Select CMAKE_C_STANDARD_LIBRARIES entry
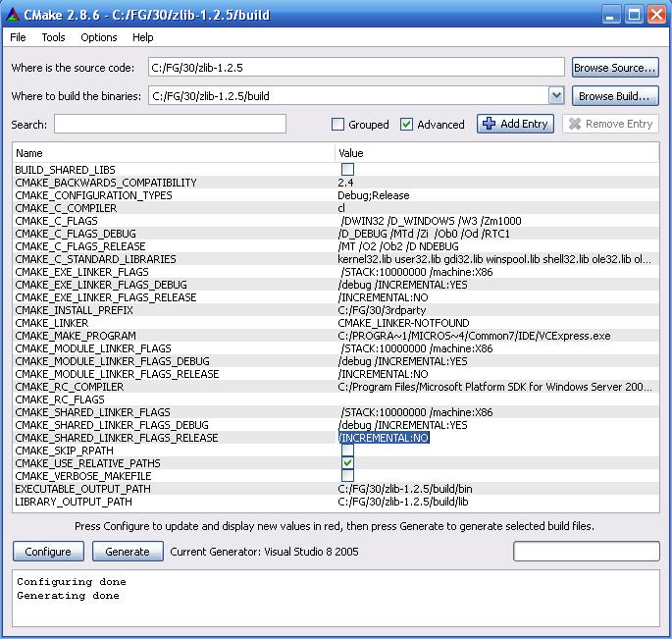672x639 pixels. click(95, 259)
